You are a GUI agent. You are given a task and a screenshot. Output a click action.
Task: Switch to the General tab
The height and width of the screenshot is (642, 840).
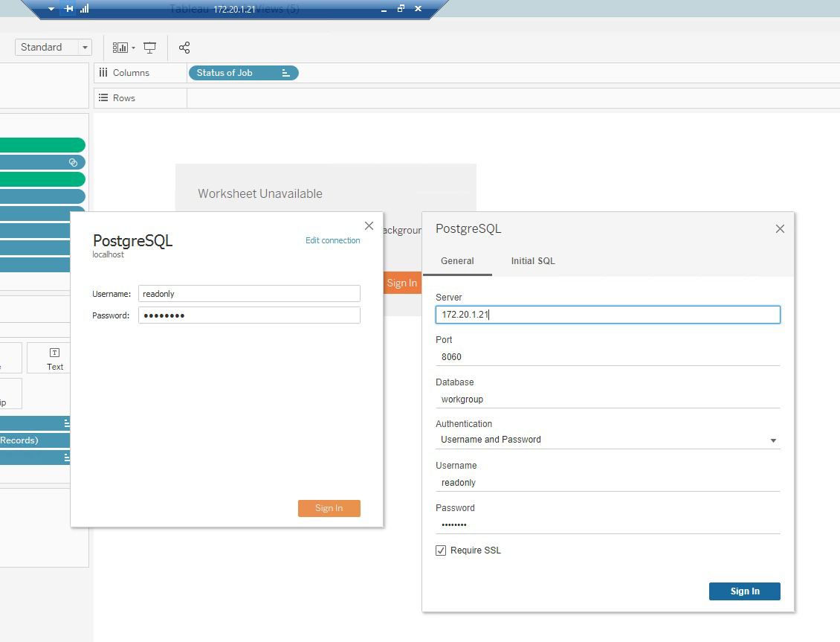pyautogui.click(x=457, y=261)
